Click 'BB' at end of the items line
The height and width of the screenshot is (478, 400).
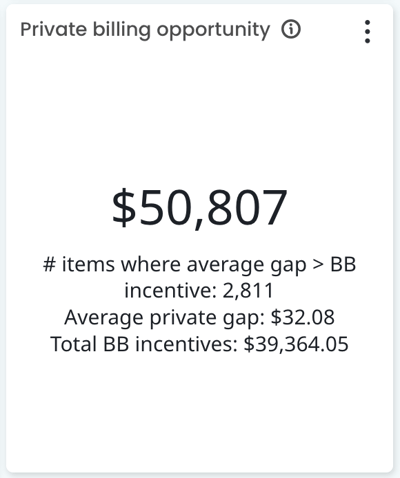[343, 265]
